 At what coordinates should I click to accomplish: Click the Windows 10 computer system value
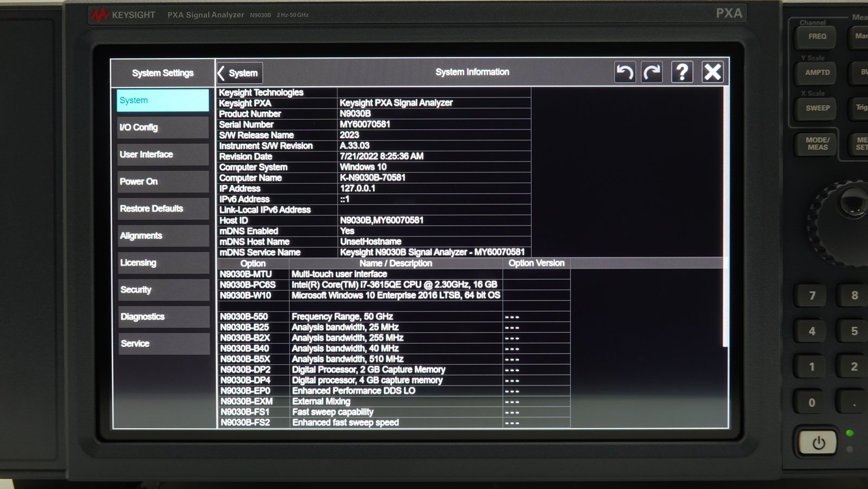click(x=363, y=167)
